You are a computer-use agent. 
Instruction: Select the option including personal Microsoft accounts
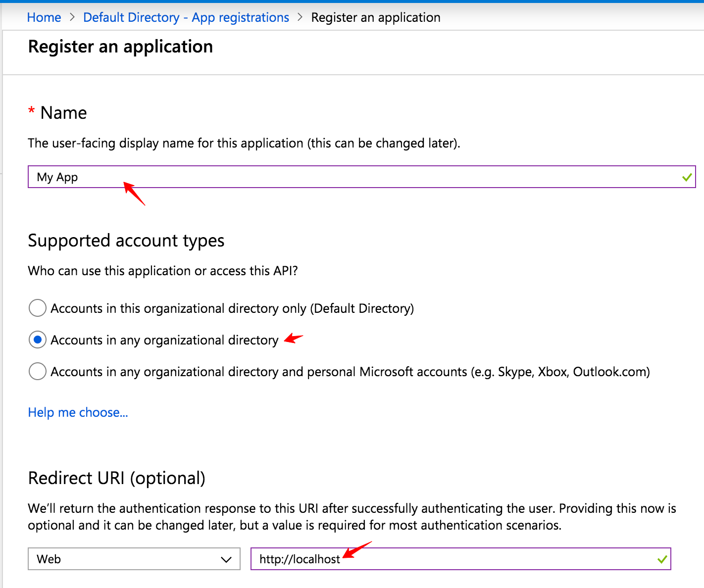coord(38,371)
